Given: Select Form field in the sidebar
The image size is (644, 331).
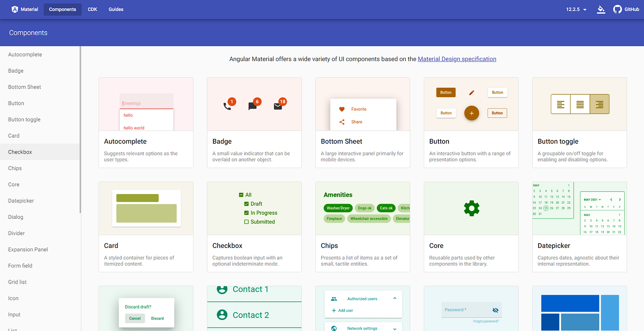Looking at the screenshot, I should click(x=40, y=266).
